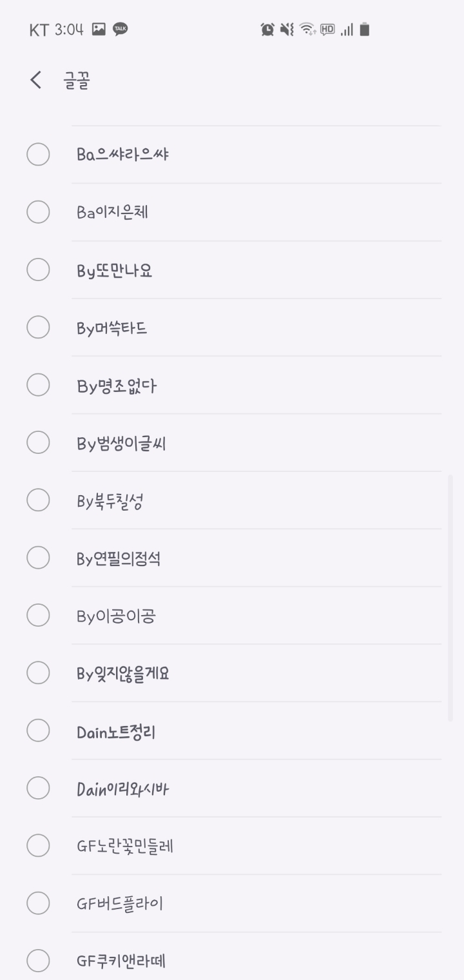The height and width of the screenshot is (980, 464).
Task: Tap the Wi-Fi status icon
Action: point(307,29)
